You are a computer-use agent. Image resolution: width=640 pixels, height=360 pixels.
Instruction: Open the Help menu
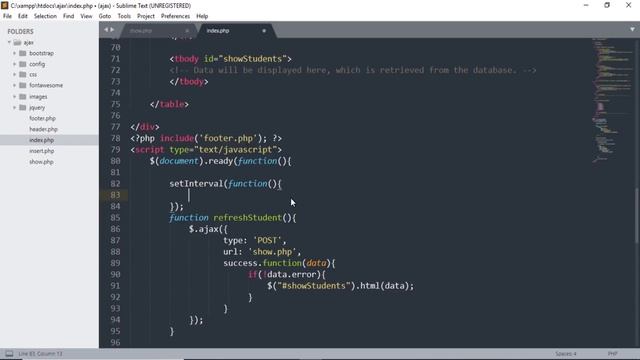[x=202, y=16]
